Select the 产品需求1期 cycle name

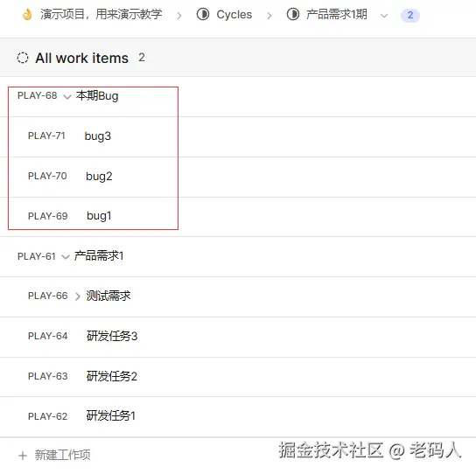click(x=337, y=14)
